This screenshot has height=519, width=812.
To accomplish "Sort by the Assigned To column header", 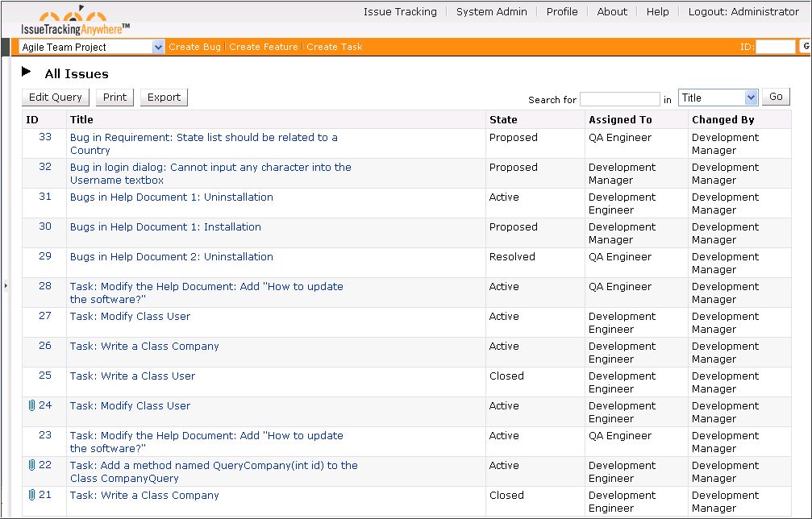I will pyautogui.click(x=620, y=119).
